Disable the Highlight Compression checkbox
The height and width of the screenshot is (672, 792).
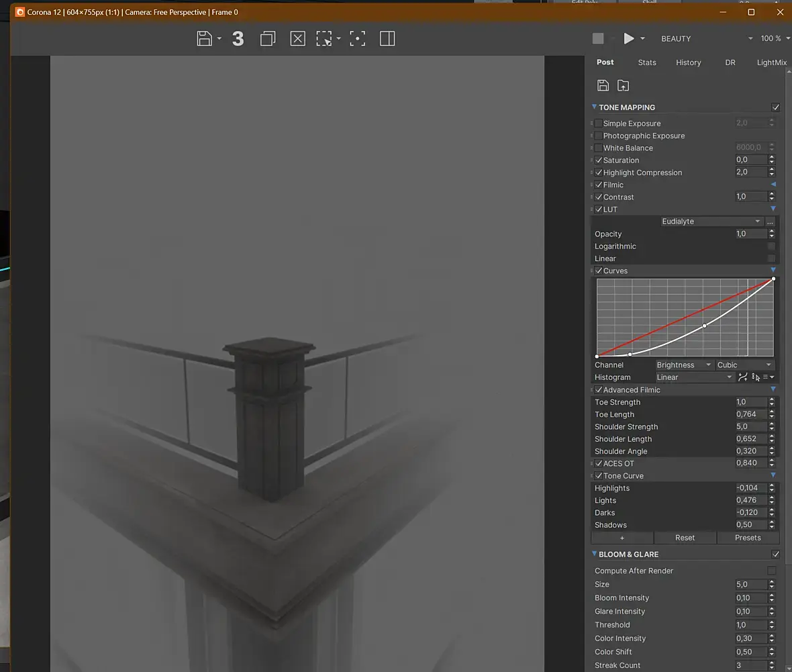pos(598,173)
